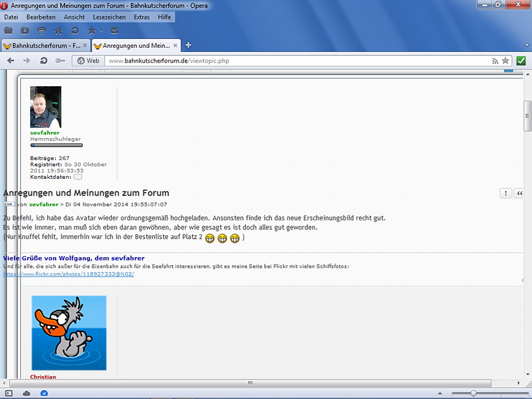Toggle Opera Turbo in the status bar

(x=44, y=393)
